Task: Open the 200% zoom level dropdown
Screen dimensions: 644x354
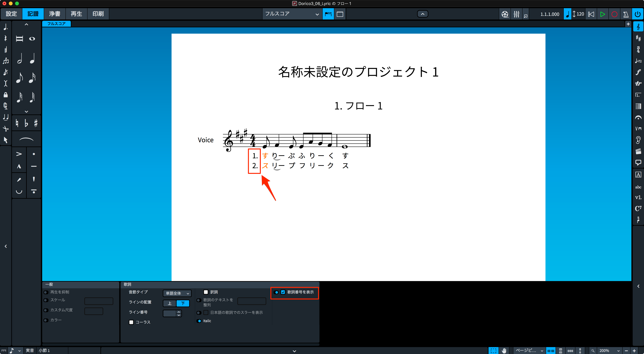Action: [x=609, y=351]
